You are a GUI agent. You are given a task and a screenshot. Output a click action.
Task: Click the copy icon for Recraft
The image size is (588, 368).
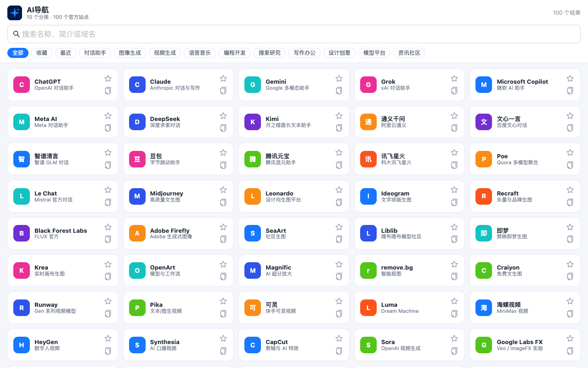point(570,202)
